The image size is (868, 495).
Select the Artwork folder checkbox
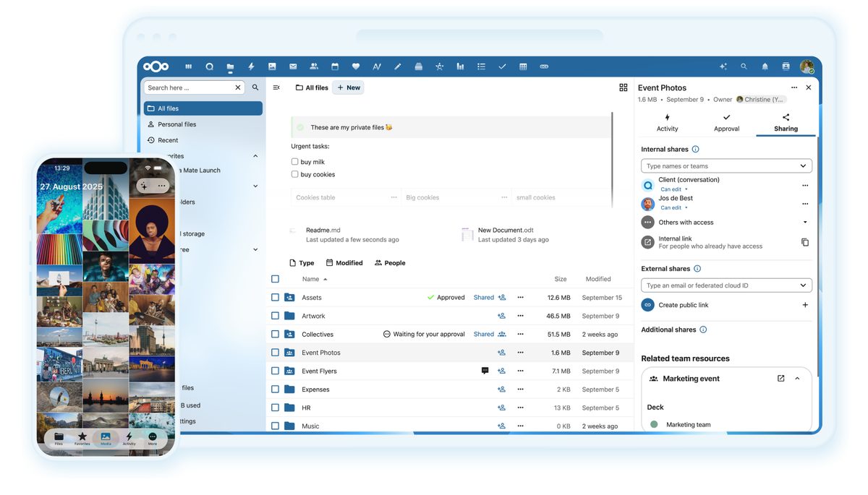(275, 316)
